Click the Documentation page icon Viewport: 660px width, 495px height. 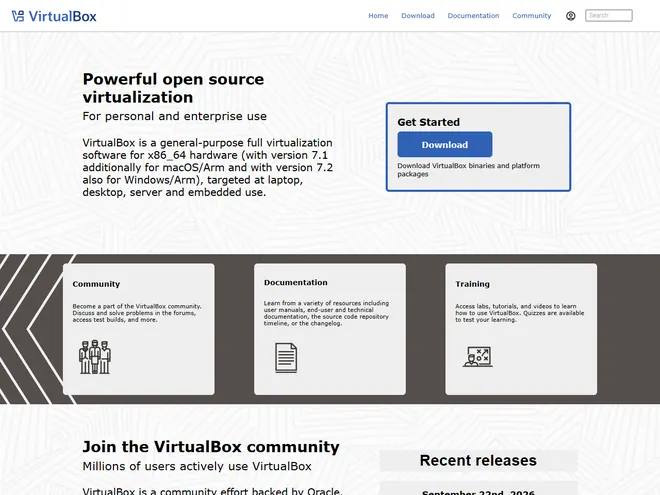(x=286, y=358)
